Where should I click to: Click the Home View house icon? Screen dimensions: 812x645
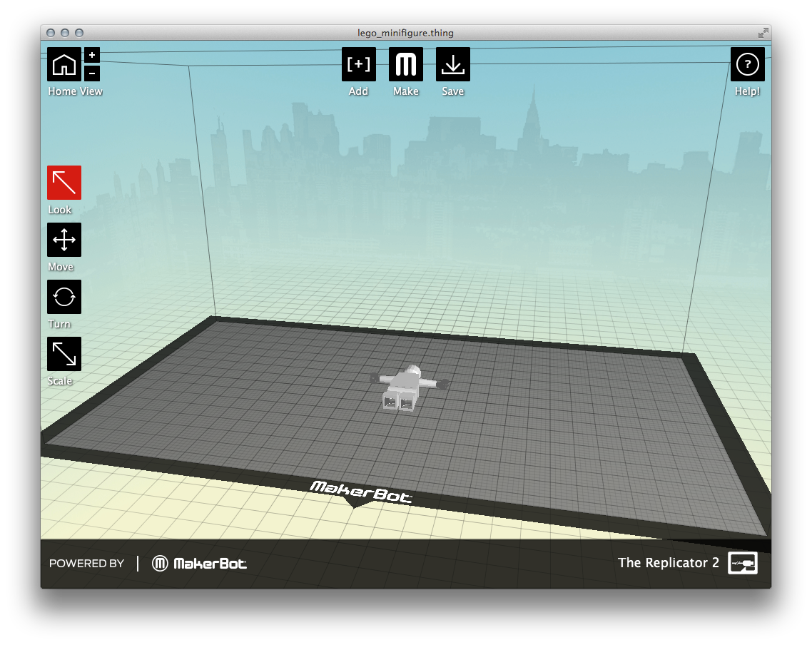64,64
